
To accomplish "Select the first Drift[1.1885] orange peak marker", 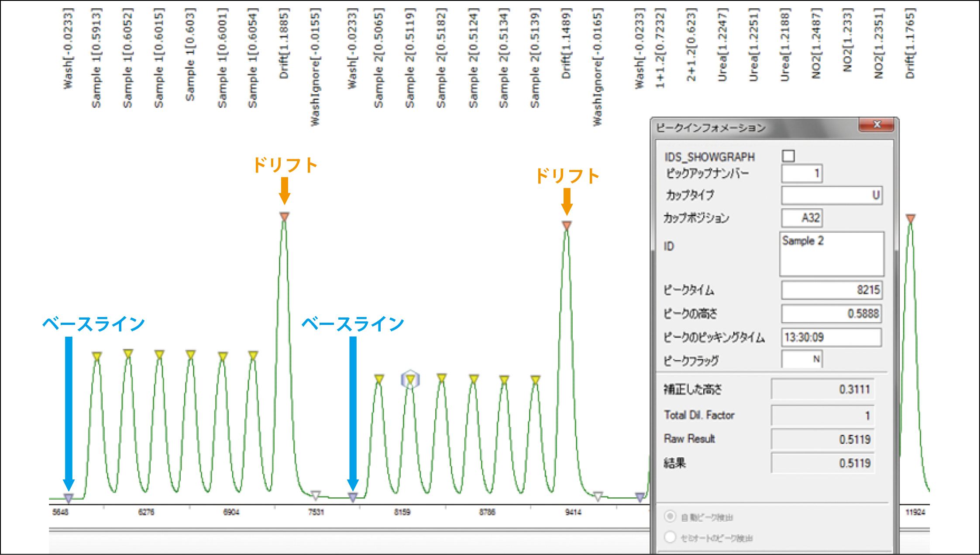I will coord(285,216).
